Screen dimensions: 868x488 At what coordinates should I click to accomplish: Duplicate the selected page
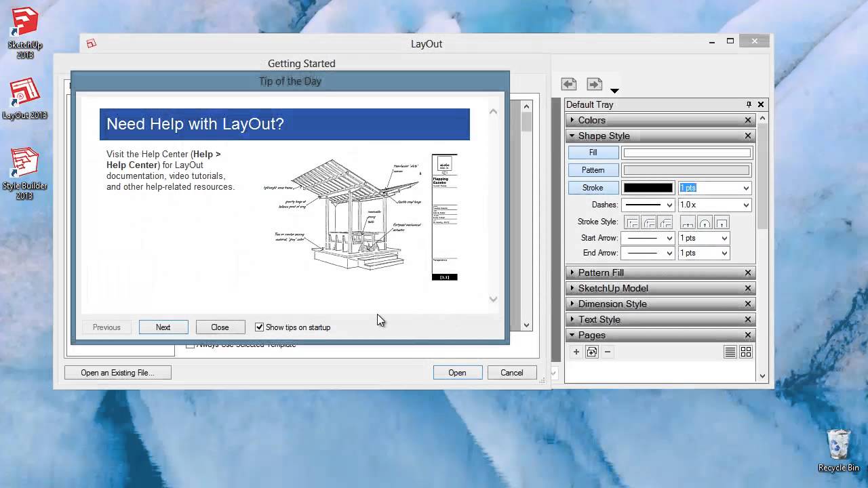tap(592, 352)
